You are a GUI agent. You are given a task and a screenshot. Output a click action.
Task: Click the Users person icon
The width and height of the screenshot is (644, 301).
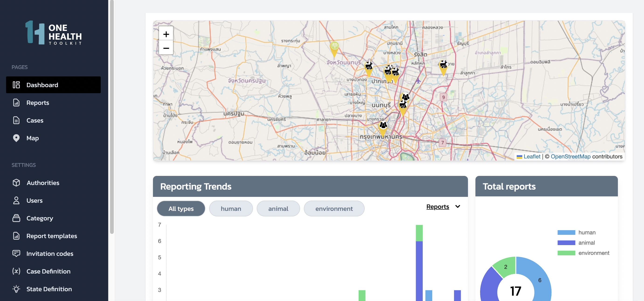click(x=16, y=201)
